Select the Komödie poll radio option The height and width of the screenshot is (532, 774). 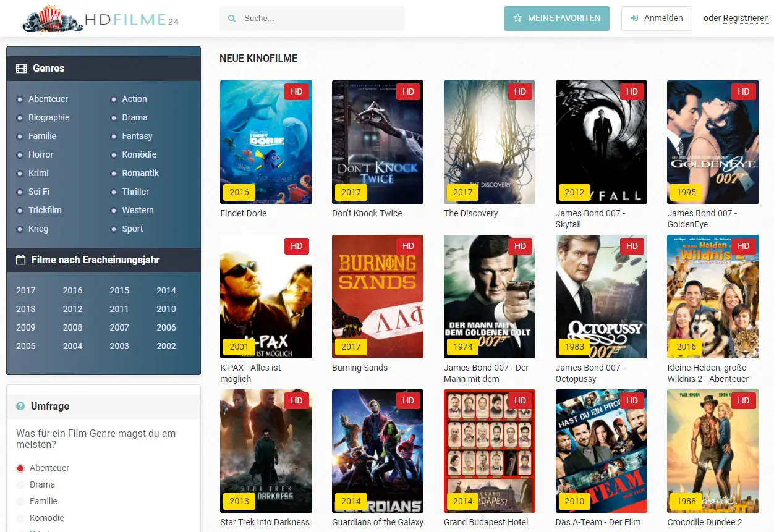coord(20,518)
